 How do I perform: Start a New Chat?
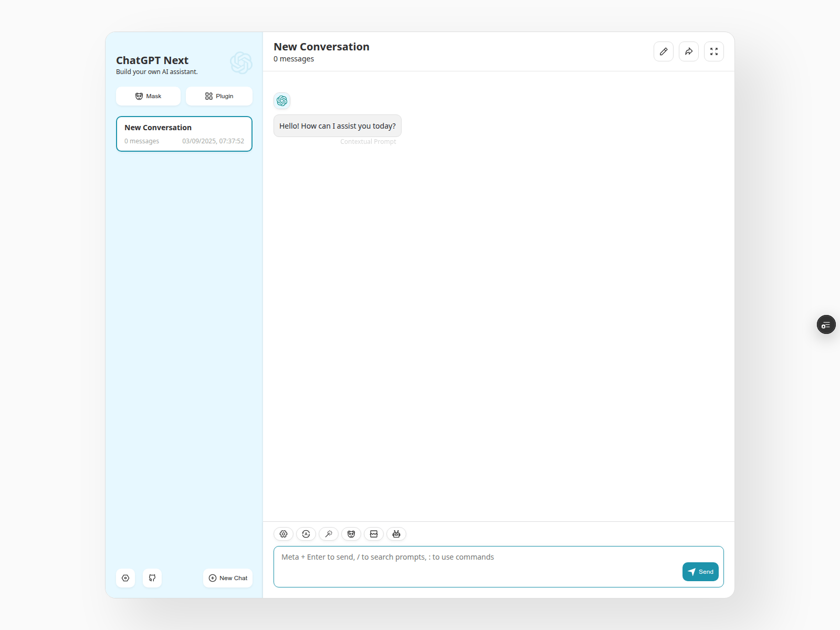228,578
